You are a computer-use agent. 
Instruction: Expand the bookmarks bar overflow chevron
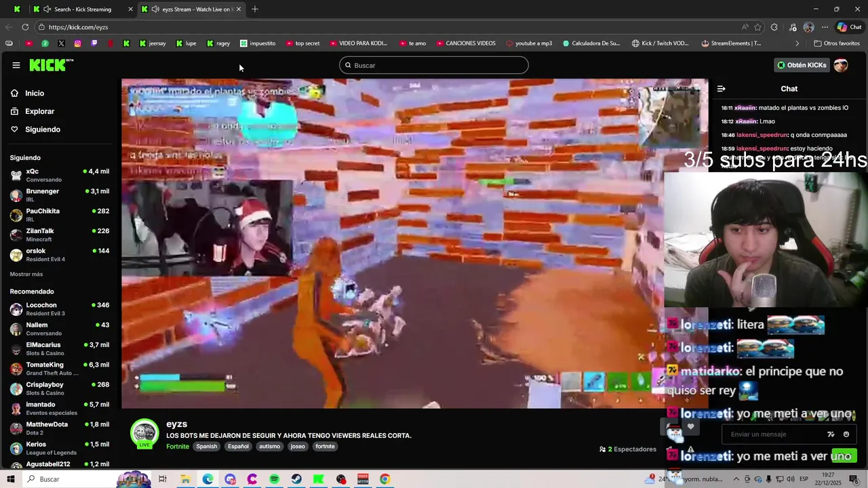pos(797,43)
